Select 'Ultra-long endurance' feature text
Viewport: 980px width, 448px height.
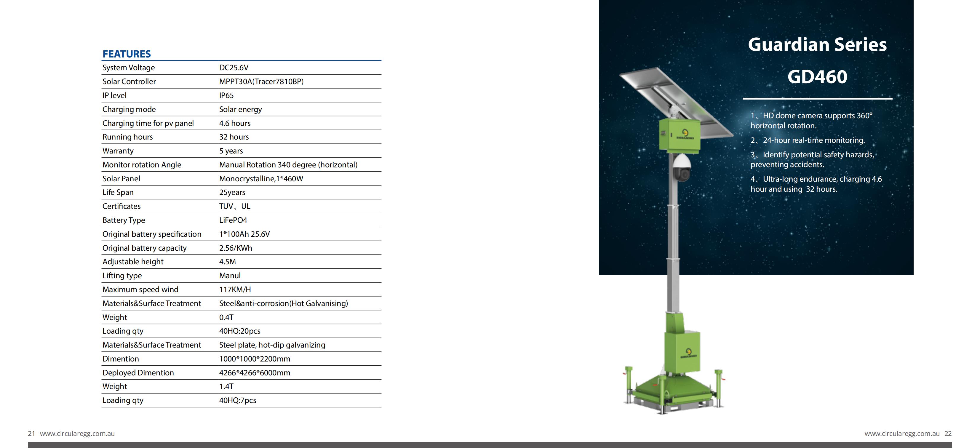click(x=816, y=184)
